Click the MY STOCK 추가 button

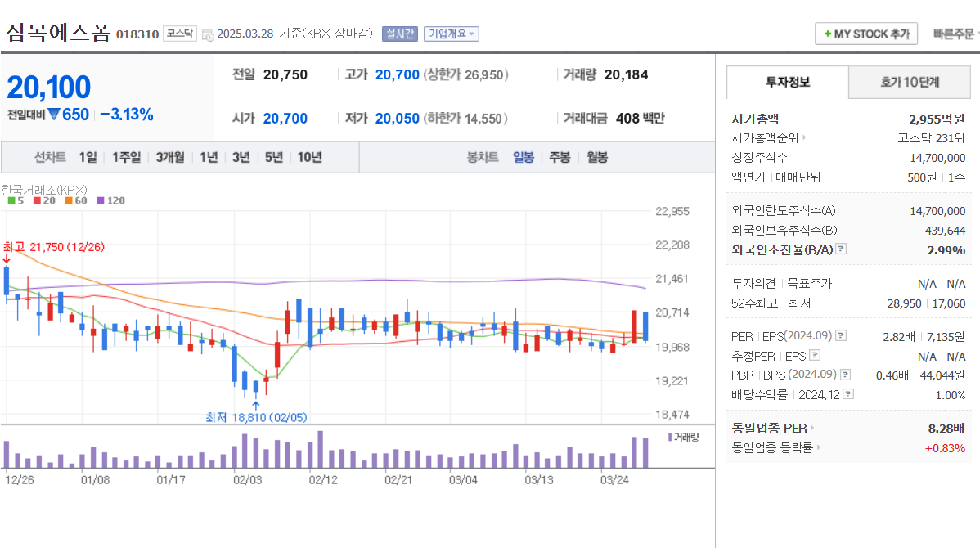coord(866,34)
